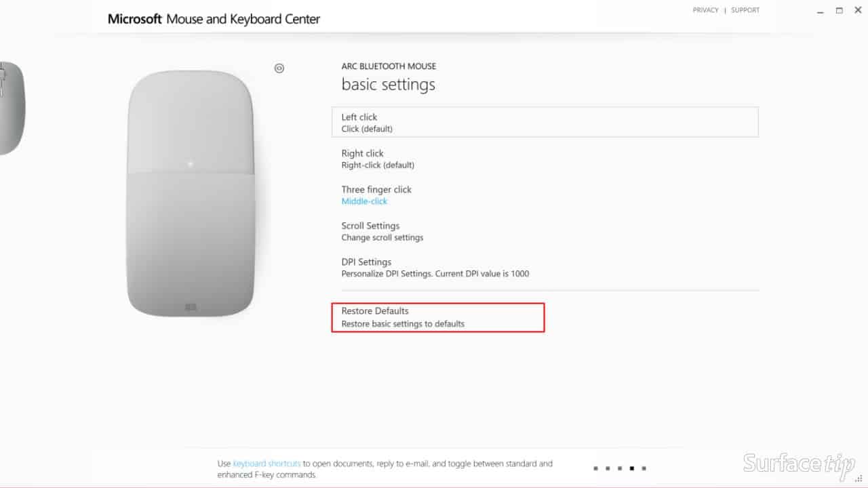This screenshot has height=488, width=868.
Task: Follow the keyboard shortcuts link
Action: pos(267,464)
